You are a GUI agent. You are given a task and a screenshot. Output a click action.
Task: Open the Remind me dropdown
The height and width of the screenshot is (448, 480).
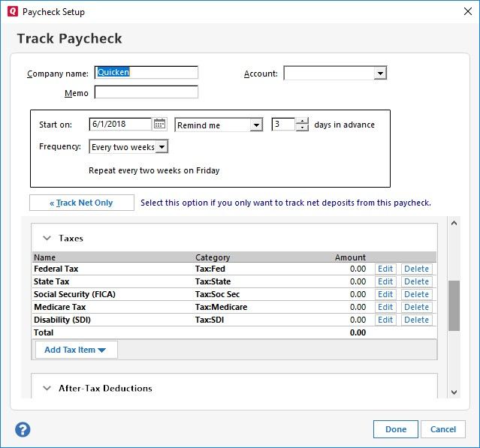pos(256,125)
